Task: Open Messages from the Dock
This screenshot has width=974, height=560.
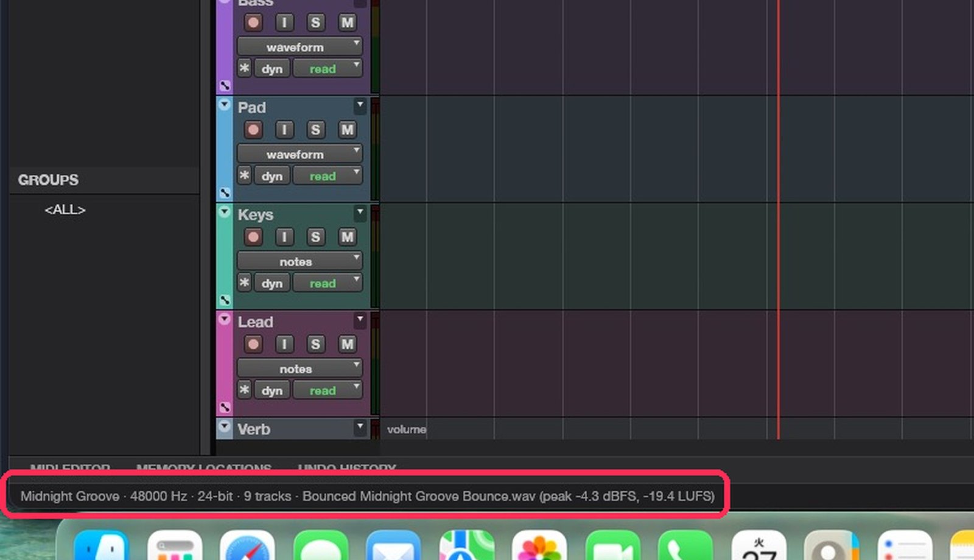Action: point(321,545)
